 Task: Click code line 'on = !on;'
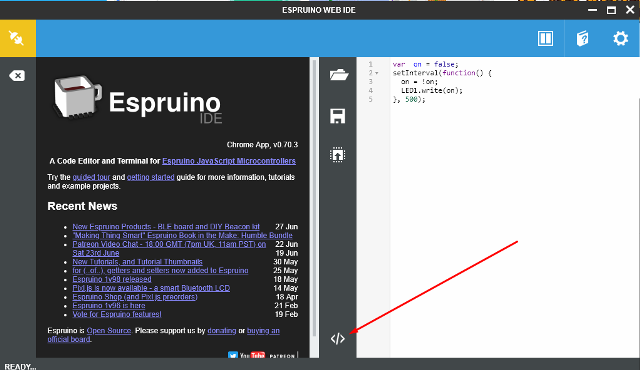click(x=419, y=82)
